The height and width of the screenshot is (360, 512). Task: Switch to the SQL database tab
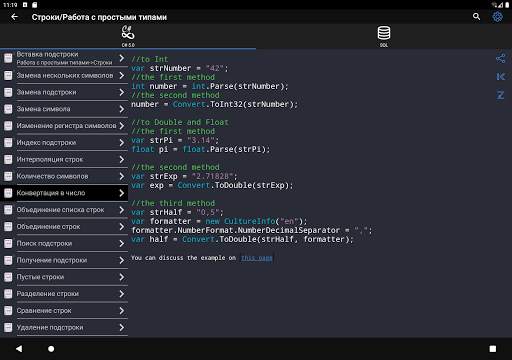point(384,36)
